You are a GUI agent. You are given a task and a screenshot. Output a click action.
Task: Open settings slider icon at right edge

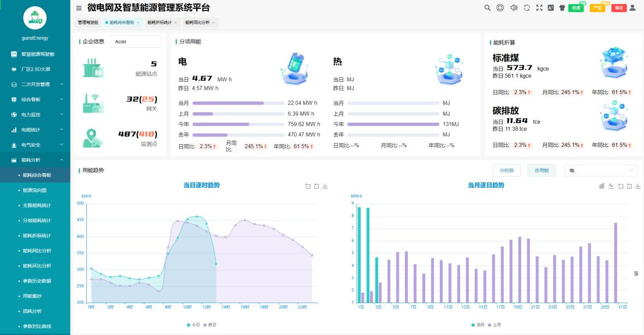pyautogui.click(x=636, y=274)
